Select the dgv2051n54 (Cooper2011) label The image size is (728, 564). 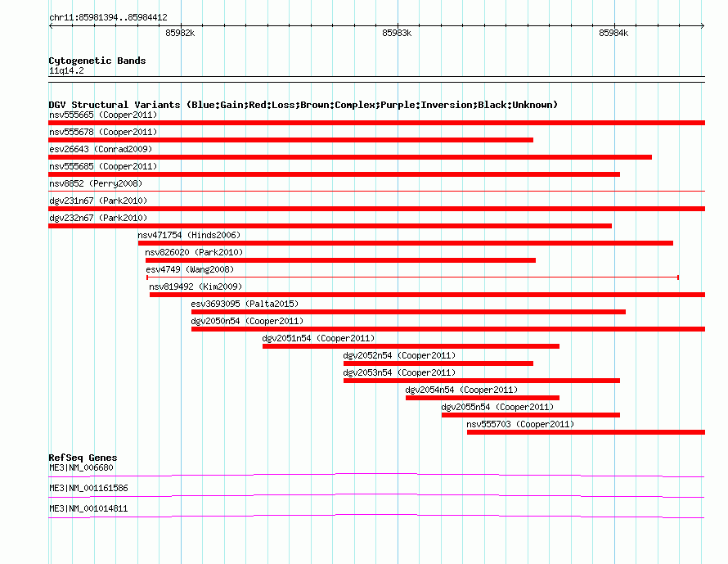(318, 338)
